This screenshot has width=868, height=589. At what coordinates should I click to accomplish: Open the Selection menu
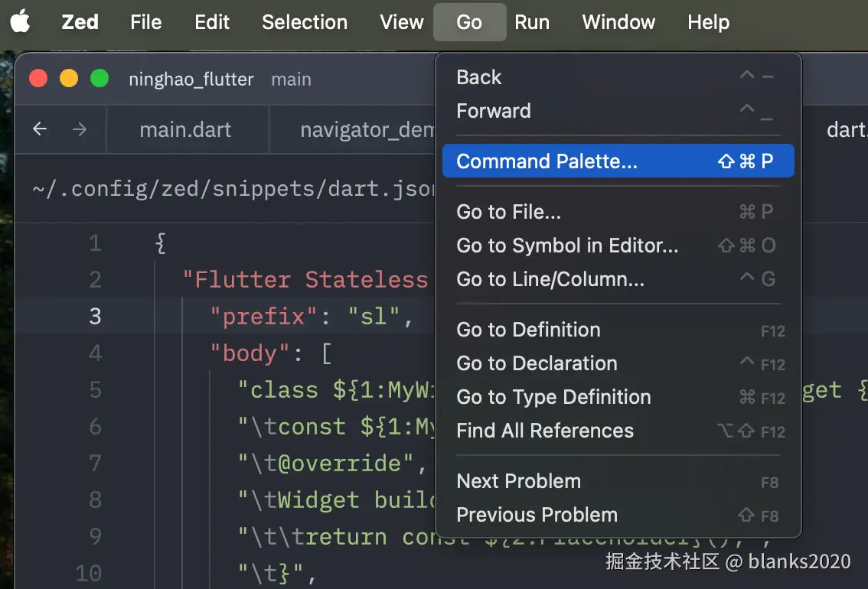pyautogui.click(x=304, y=22)
